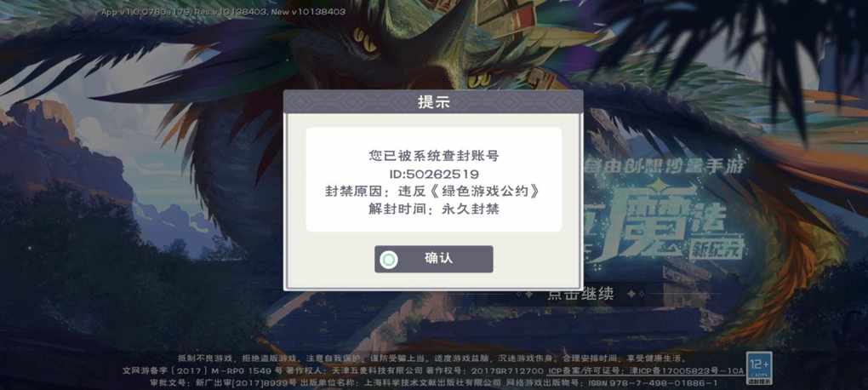
Task: Click the 您已被系统查封账号 message line
Action: point(433,156)
